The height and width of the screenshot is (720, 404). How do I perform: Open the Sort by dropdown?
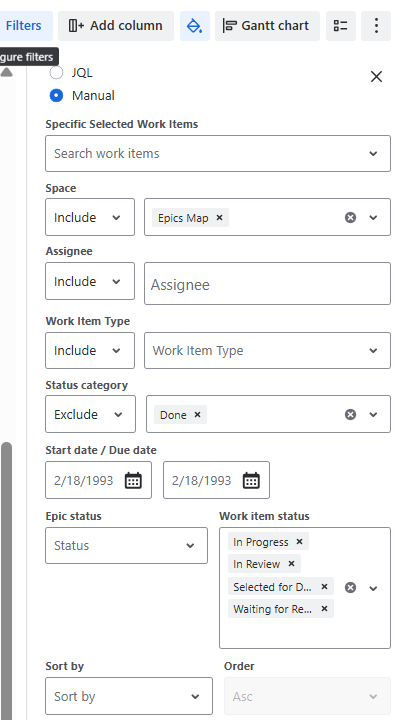coord(129,696)
